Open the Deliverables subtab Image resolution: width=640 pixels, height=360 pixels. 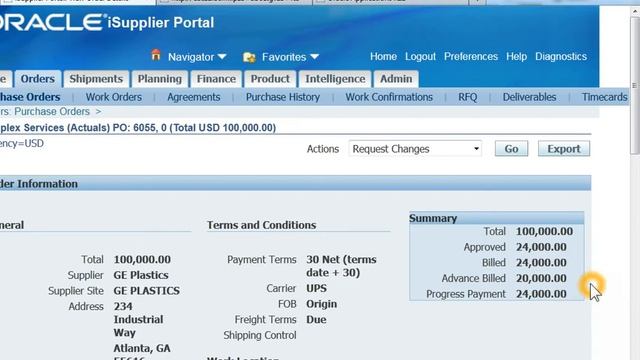coord(529,97)
